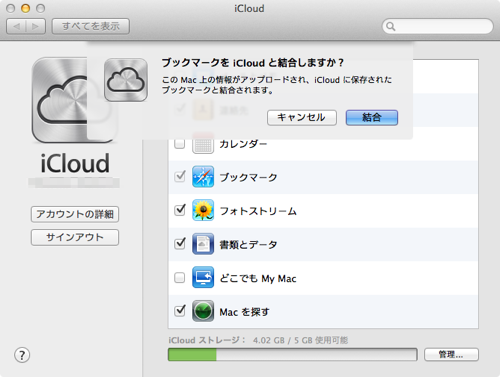The height and width of the screenshot is (377, 500).
Task: Toggle the Mac を探す checkbox
Action: click(x=180, y=311)
